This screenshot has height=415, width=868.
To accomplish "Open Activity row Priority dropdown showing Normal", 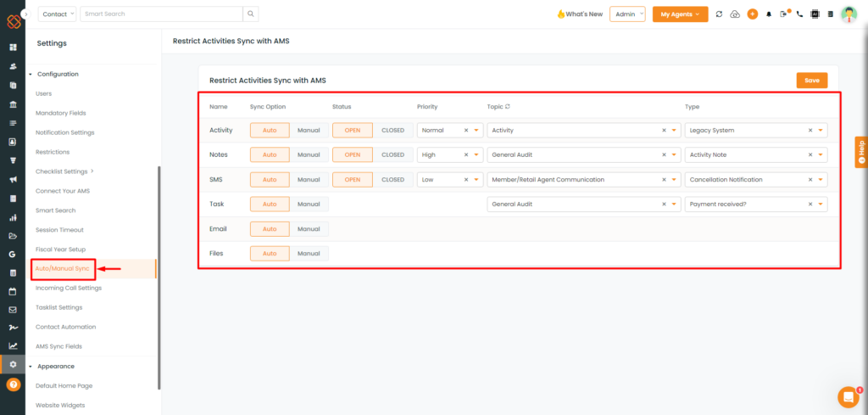I will (450, 130).
